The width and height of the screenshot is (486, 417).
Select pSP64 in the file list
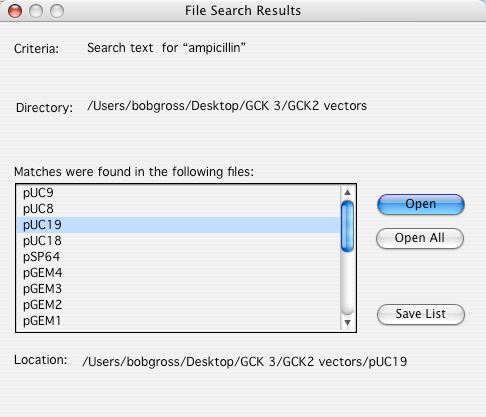(178, 257)
